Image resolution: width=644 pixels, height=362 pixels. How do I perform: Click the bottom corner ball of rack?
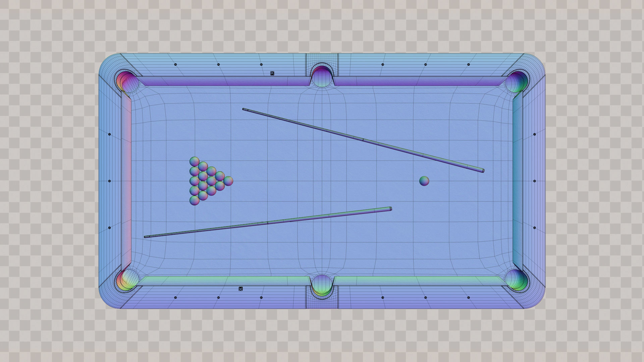point(194,200)
